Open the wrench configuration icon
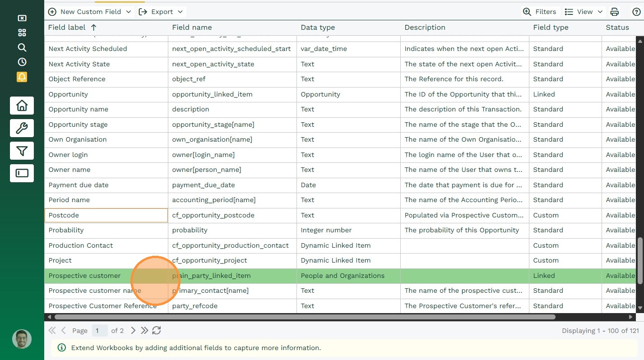This screenshot has height=360, width=644. coord(22,128)
